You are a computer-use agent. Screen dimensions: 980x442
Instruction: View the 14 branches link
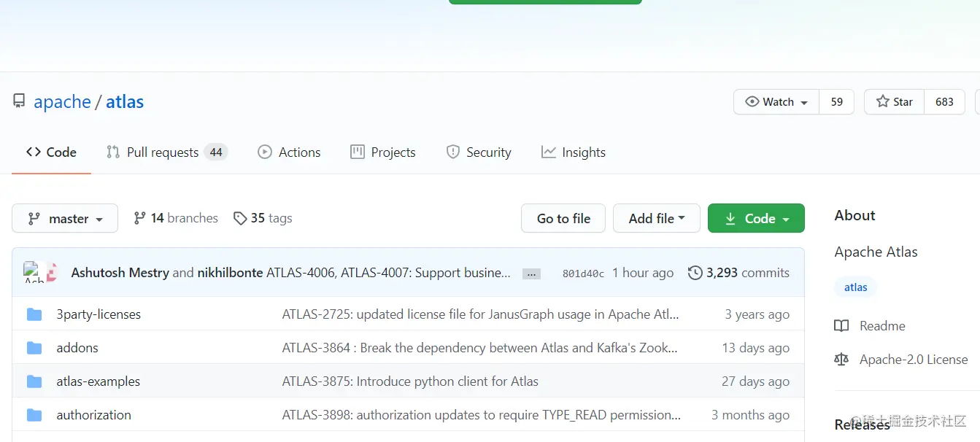[x=176, y=218]
